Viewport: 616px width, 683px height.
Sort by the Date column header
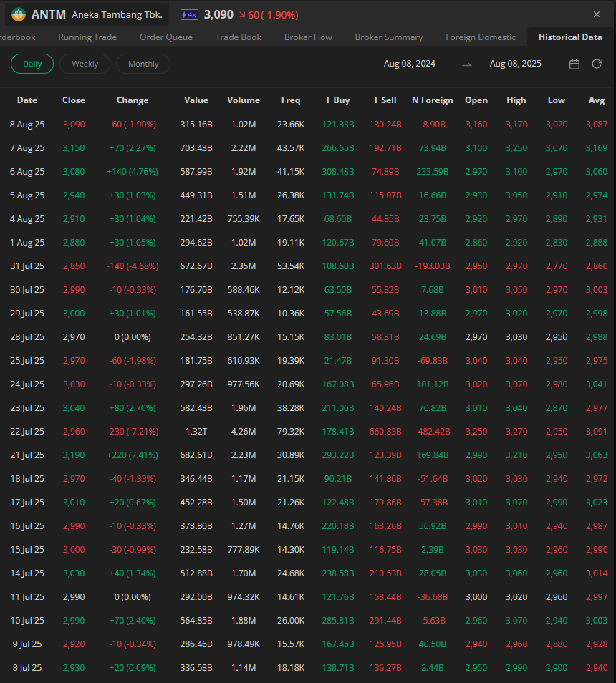pyautogui.click(x=27, y=100)
